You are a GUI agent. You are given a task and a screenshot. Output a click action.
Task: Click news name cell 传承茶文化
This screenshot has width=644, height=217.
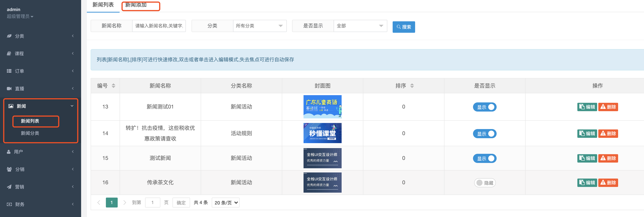[x=160, y=183]
